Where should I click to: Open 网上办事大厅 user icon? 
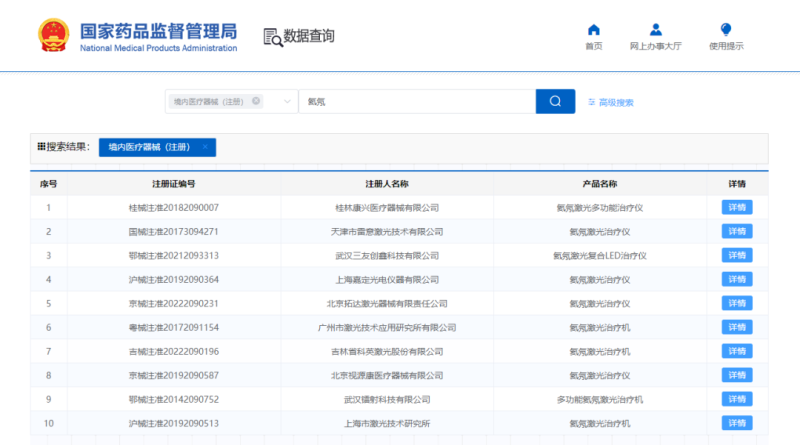tap(656, 30)
